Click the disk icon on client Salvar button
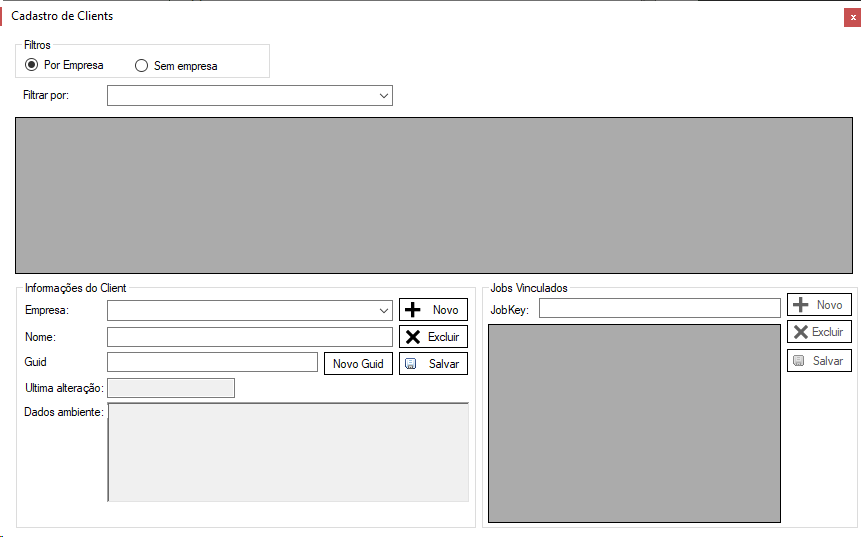 [x=411, y=364]
